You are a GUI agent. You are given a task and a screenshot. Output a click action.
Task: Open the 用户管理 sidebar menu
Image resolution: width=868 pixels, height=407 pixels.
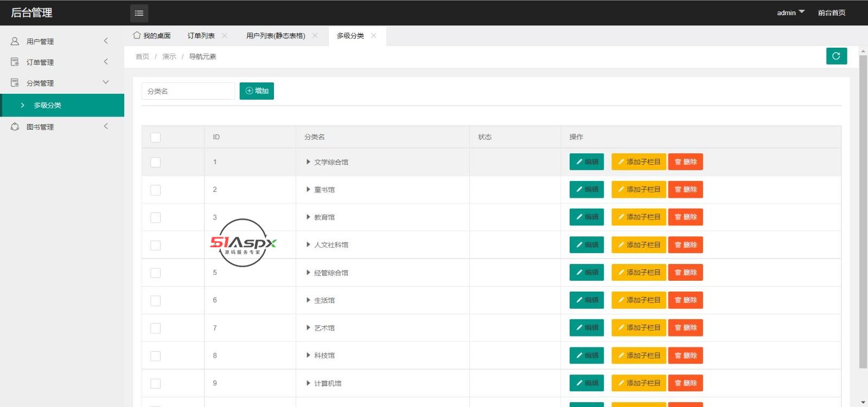62,41
